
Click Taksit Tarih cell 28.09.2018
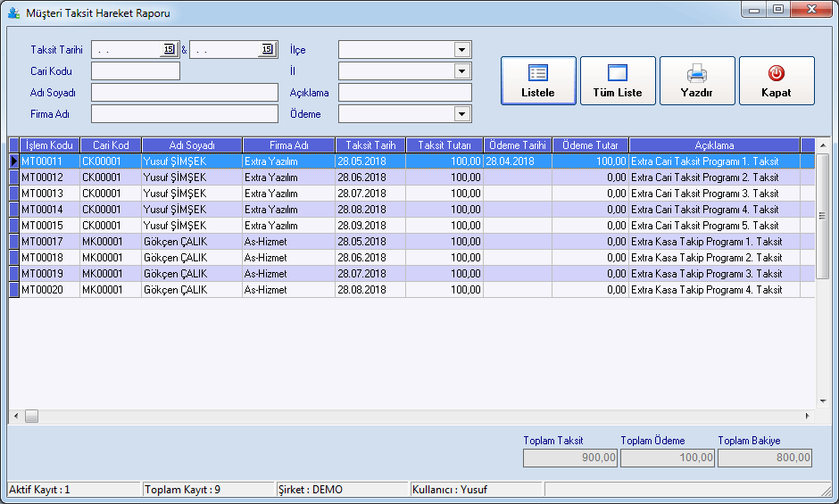tap(370, 226)
